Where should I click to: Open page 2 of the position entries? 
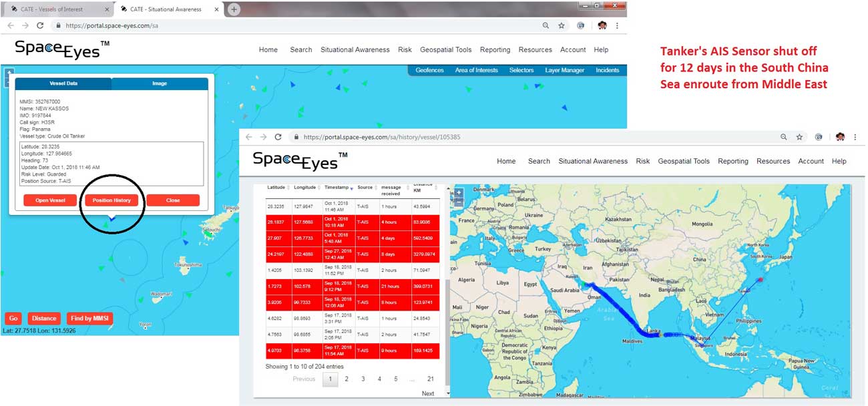point(347,379)
